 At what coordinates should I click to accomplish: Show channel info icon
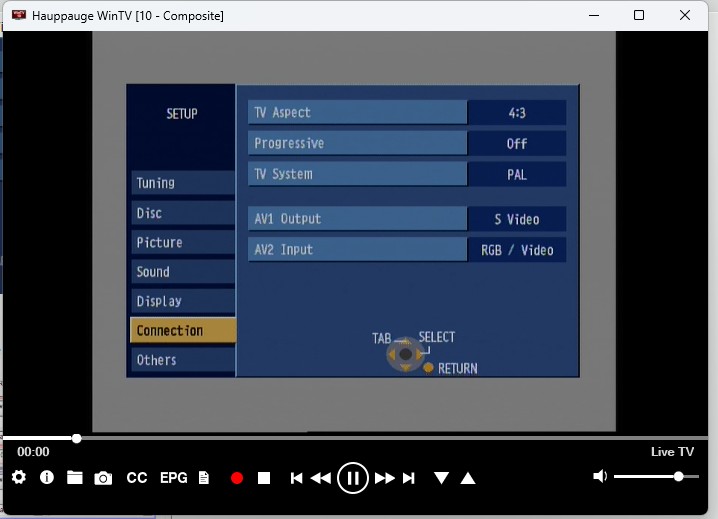point(47,477)
